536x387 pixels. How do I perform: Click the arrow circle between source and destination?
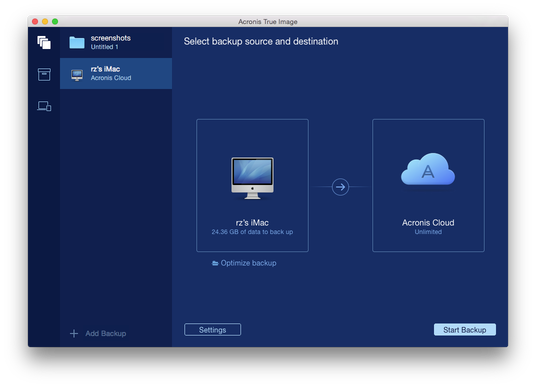tap(340, 187)
